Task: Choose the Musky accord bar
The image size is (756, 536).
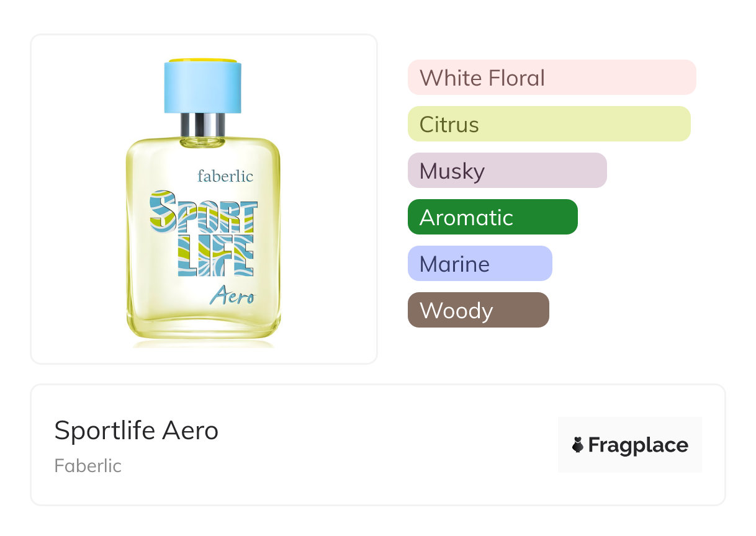Action: 506,171
